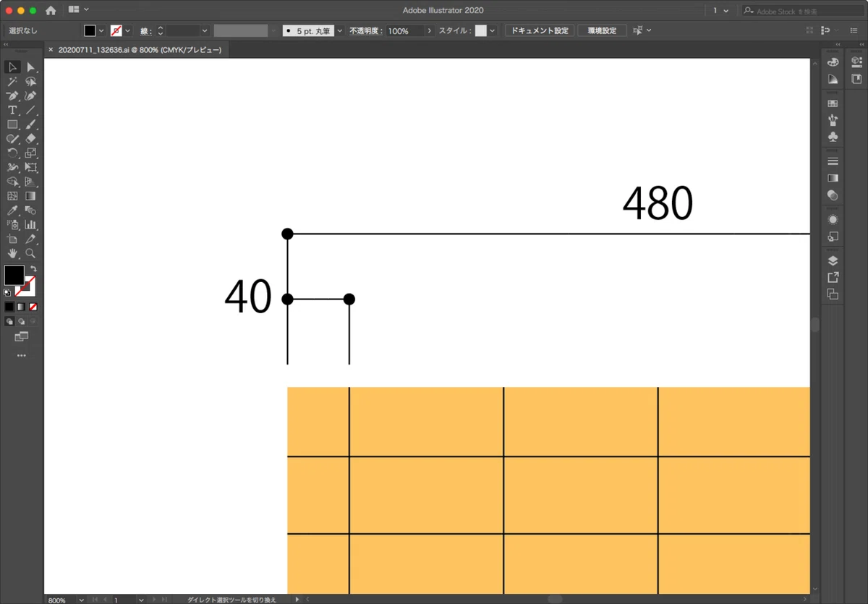The image size is (868, 604).
Task: Open the Brushes panel
Action: 833,119
